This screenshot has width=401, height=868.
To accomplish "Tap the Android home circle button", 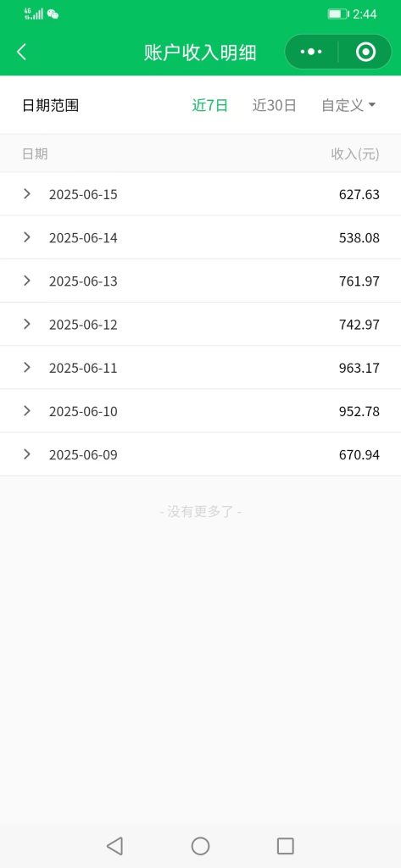I will pos(200,846).
